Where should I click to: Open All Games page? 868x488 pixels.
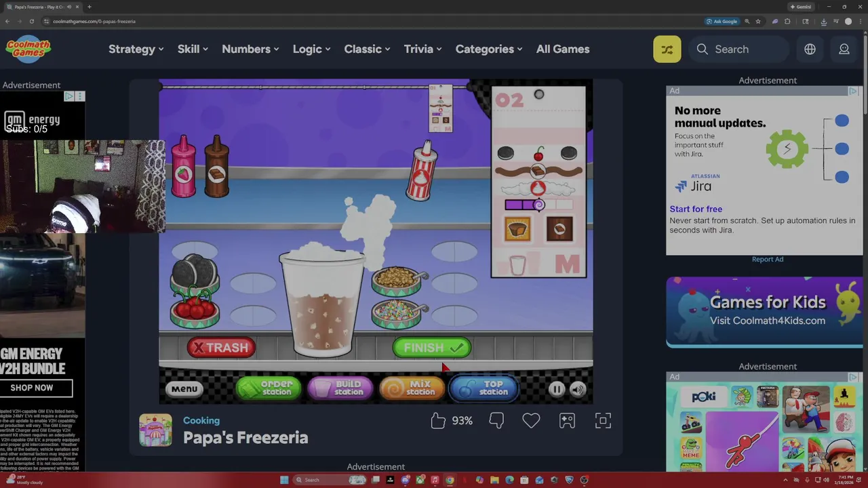click(563, 49)
